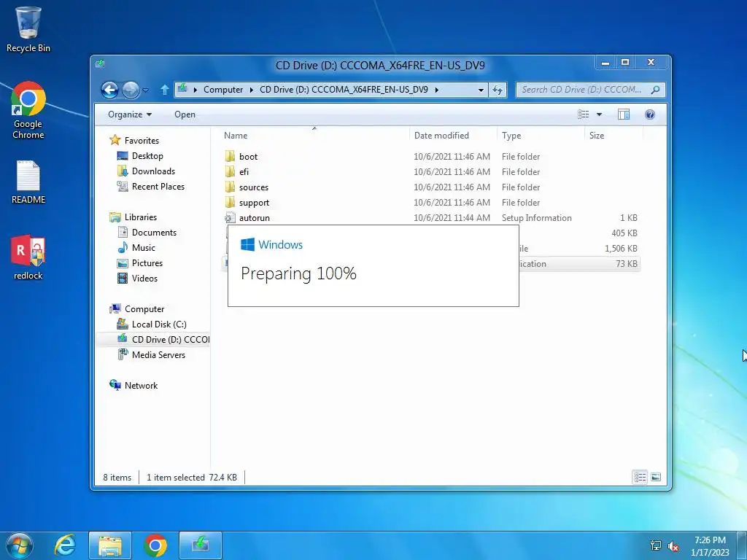
Task: Open the taskbar clock showing 7:26 PM
Action: [710, 546]
